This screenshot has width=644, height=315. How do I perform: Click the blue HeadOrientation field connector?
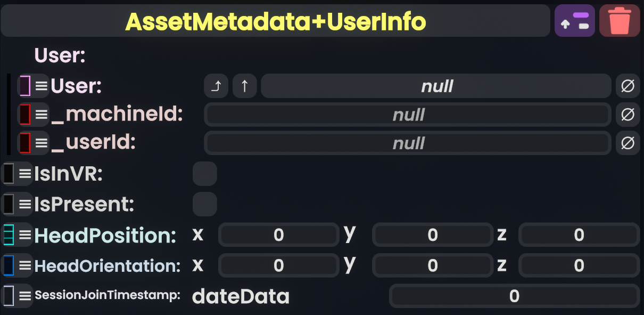click(x=9, y=265)
